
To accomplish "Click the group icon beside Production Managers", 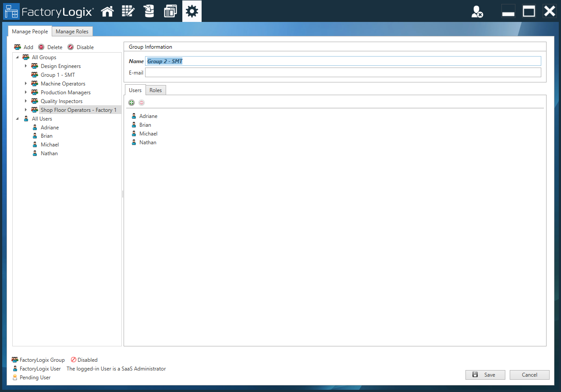I will (x=35, y=93).
